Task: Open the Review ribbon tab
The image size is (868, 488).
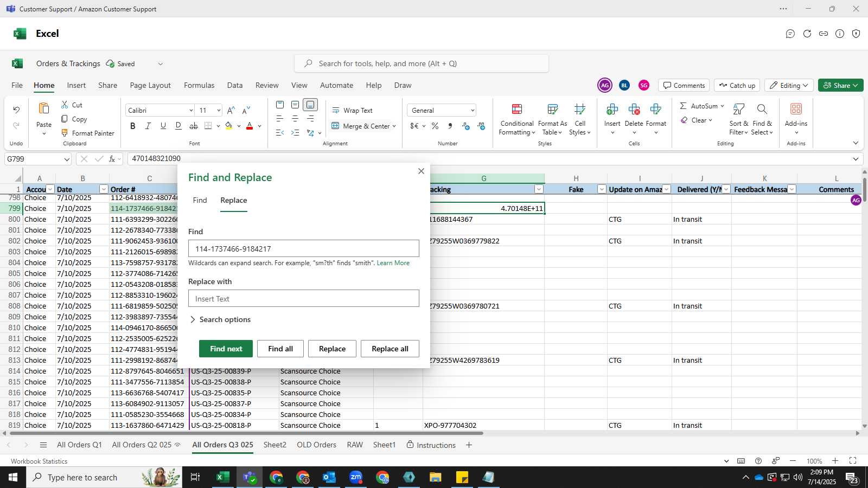Action: (267, 85)
